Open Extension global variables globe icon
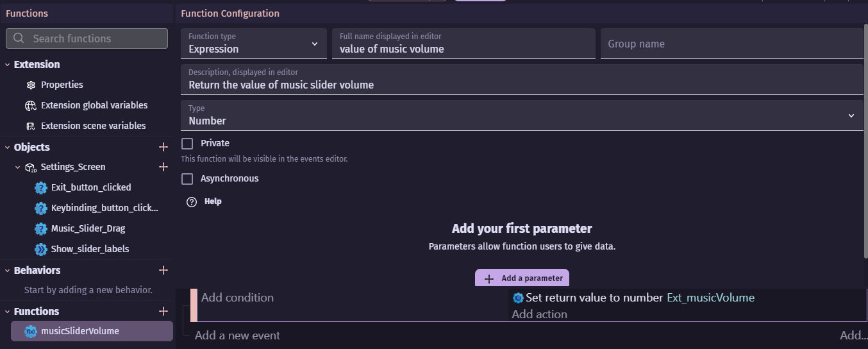This screenshot has width=868, height=349. pos(31,105)
